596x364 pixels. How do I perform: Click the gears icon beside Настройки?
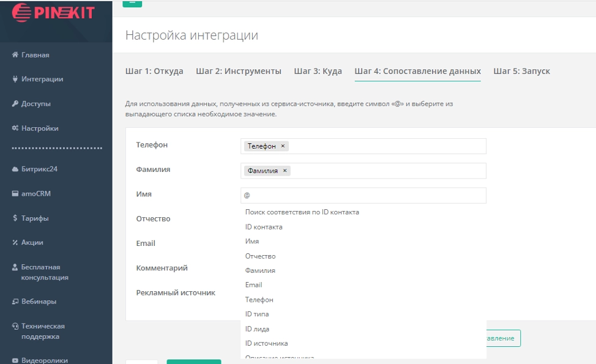(x=15, y=128)
